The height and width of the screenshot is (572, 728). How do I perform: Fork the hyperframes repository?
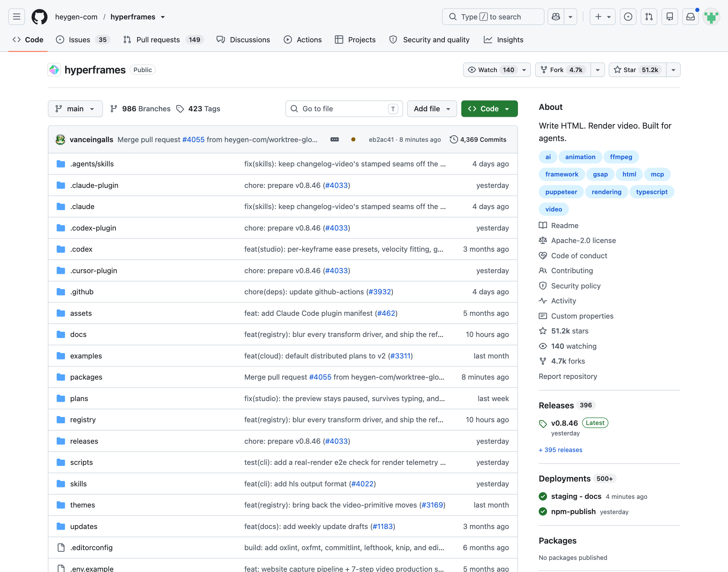tap(563, 70)
